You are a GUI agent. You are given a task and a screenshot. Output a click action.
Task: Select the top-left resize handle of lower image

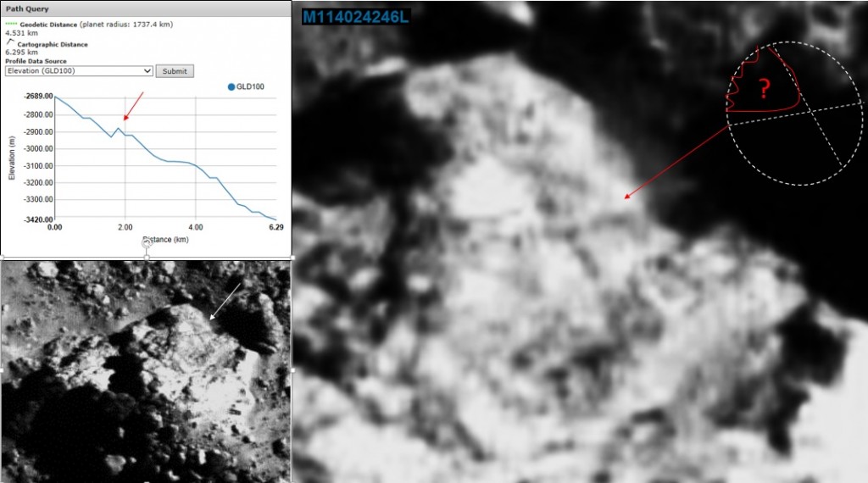coord(2,257)
